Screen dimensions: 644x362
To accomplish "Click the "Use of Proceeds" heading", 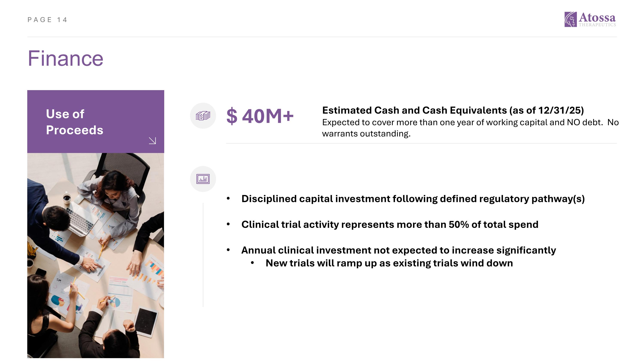I will coord(74,122).
